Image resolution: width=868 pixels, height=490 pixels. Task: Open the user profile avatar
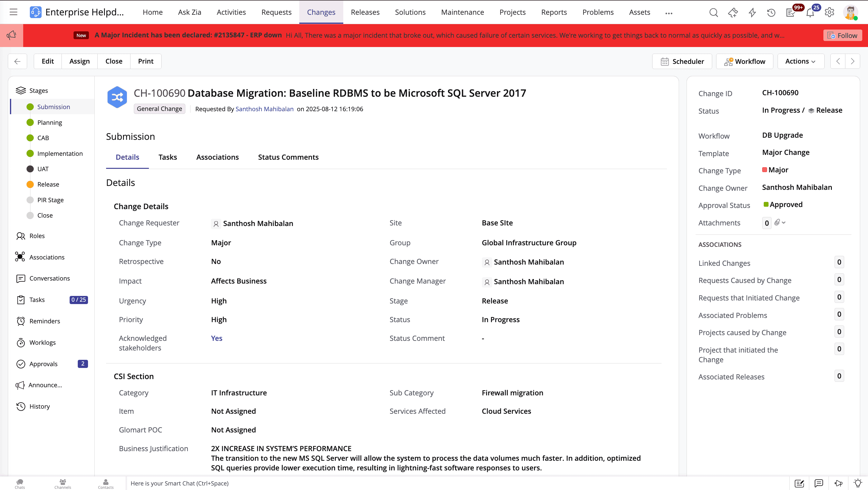850,12
